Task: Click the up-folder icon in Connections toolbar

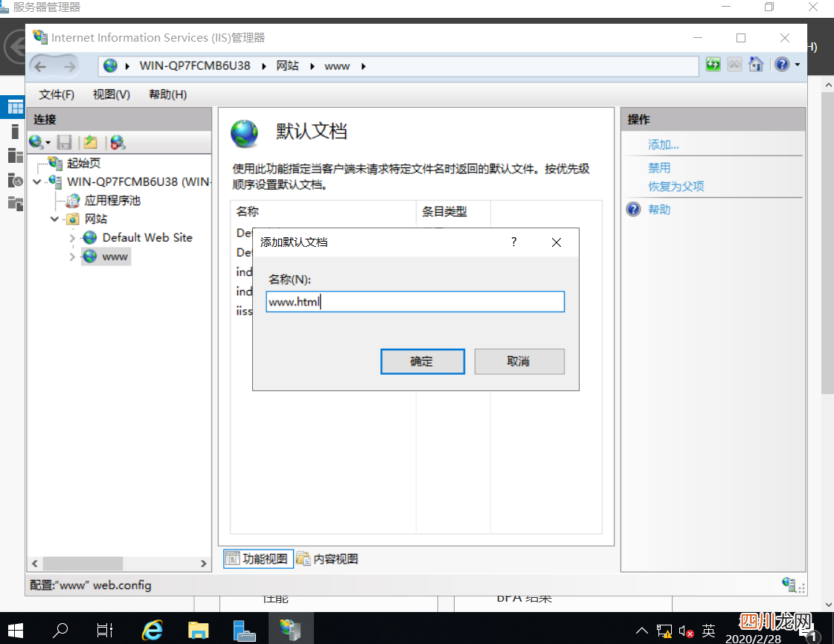Action: (91, 142)
